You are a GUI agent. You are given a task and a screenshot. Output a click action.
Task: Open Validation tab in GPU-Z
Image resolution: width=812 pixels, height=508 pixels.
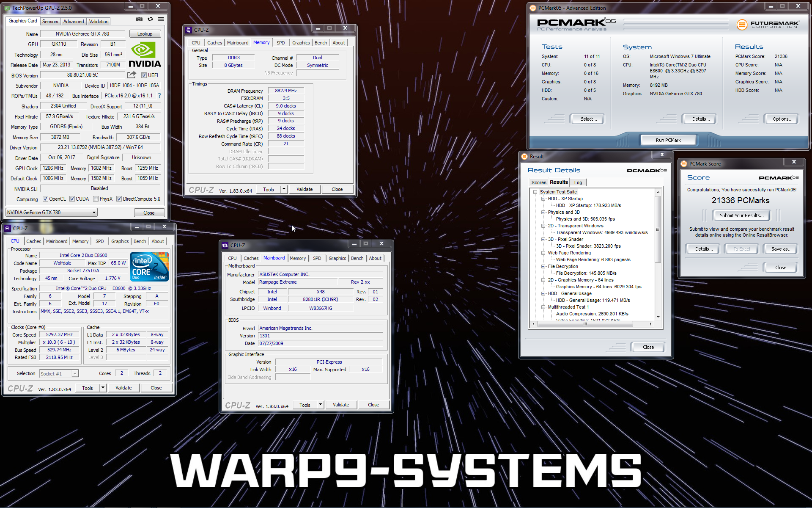(99, 22)
